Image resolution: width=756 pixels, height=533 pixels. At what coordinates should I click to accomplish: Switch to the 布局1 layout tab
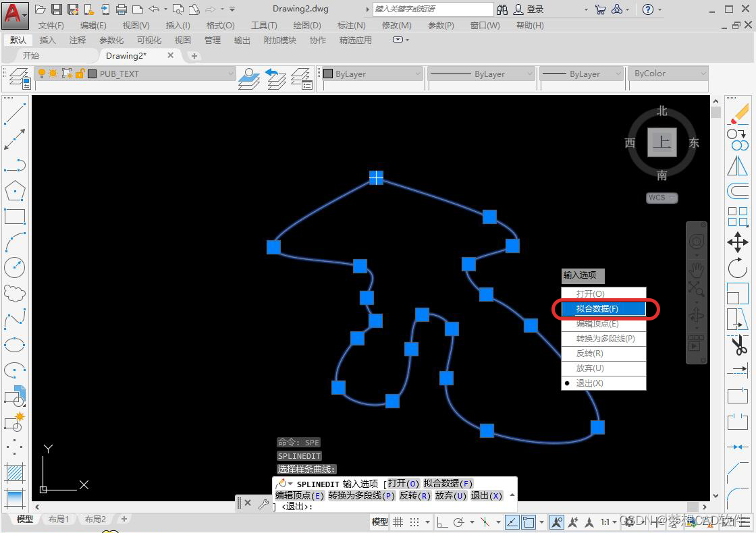pyautogui.click(x=58, y=519)
